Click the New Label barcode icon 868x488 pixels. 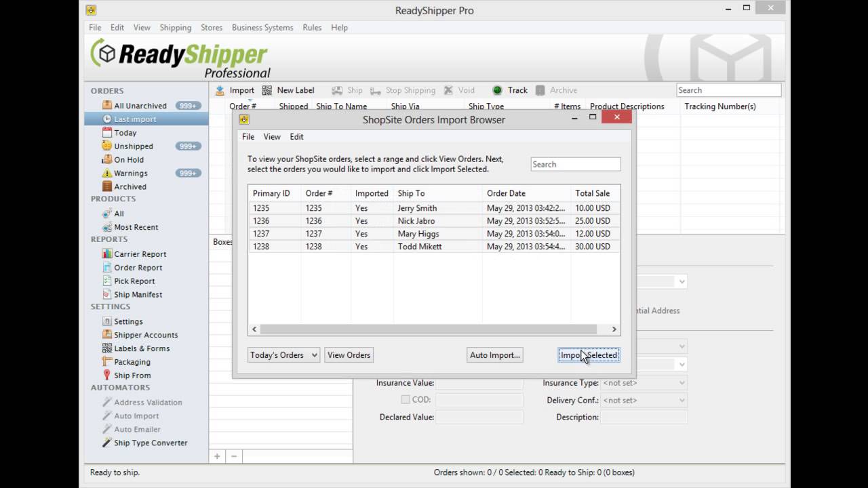[267, 90]
